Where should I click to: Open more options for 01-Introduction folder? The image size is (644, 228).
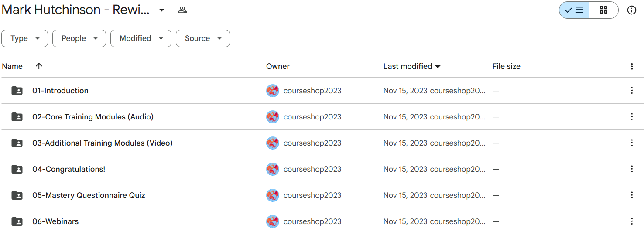click(x=631, y=91)
